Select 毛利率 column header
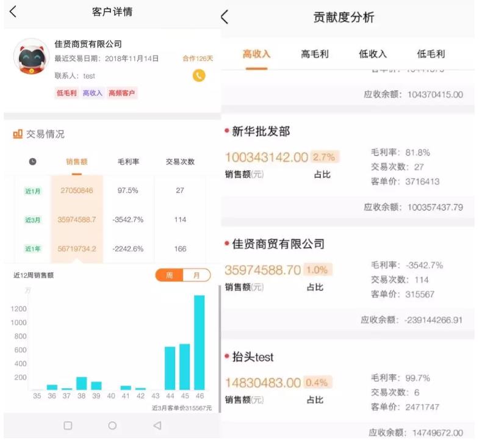The height and width of the screenshot is (448, 482). click(x=128, y=162)
